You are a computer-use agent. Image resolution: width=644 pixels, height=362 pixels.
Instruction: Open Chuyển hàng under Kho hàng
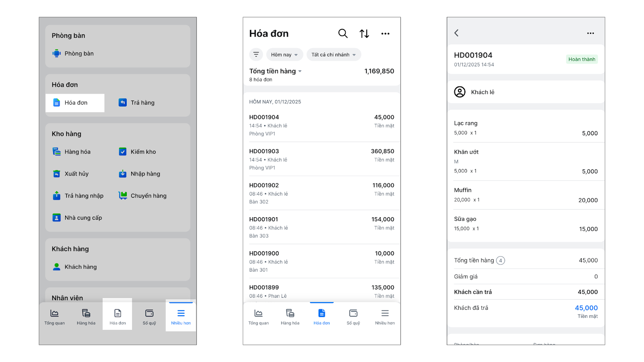pos(142,196)
